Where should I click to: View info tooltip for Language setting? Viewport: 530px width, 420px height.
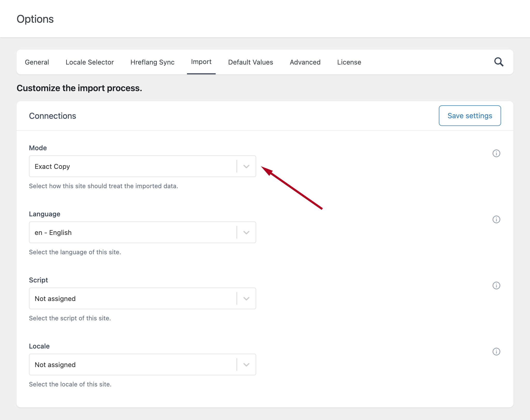pyautogui.click(x=496, y=219)
